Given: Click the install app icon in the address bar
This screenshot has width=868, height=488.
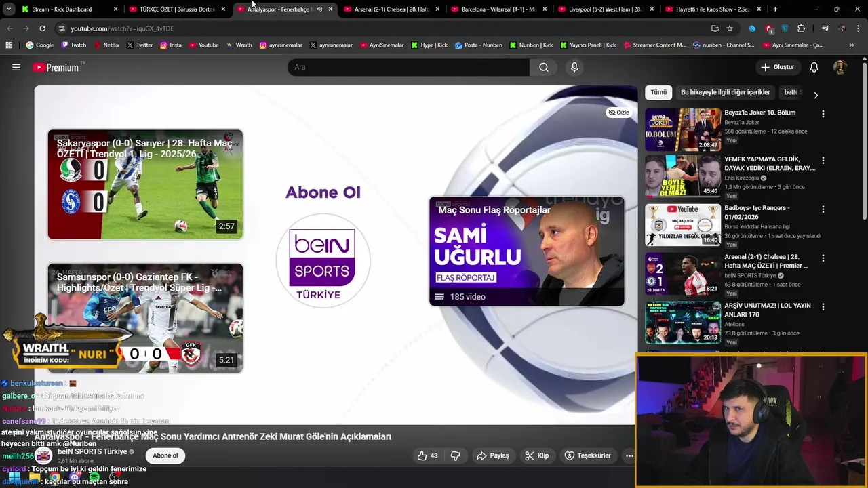Looking at the screenshot, I should (x=715, y=28).
